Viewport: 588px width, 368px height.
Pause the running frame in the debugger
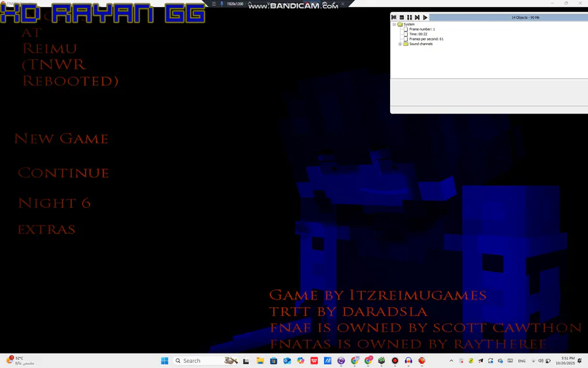410,17
